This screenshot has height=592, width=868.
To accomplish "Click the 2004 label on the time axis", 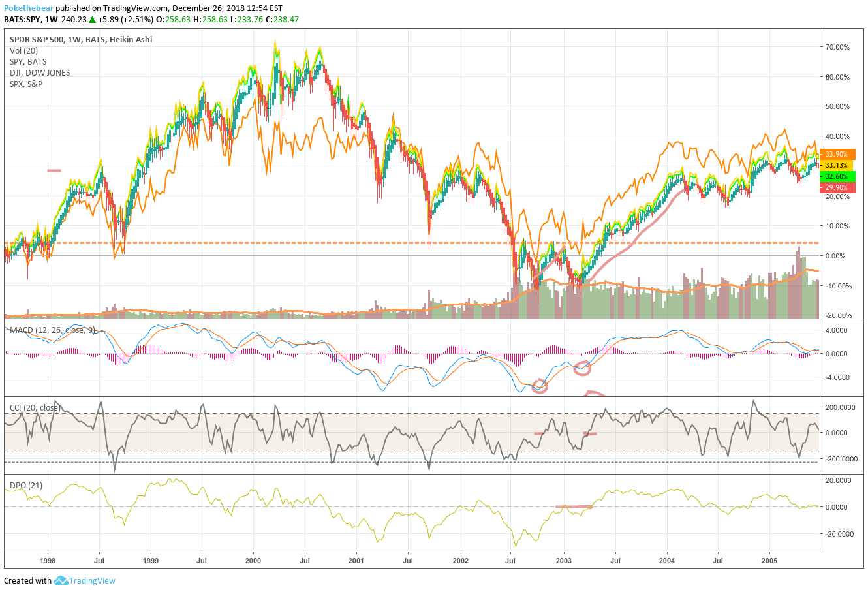I will [667, 561].
